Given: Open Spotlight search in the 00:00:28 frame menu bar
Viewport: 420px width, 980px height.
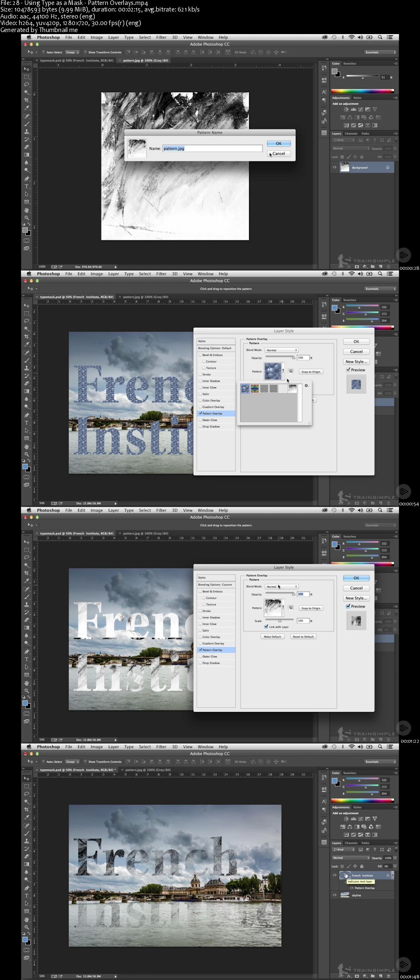Looking at the screenshot, I should (380, 37).
